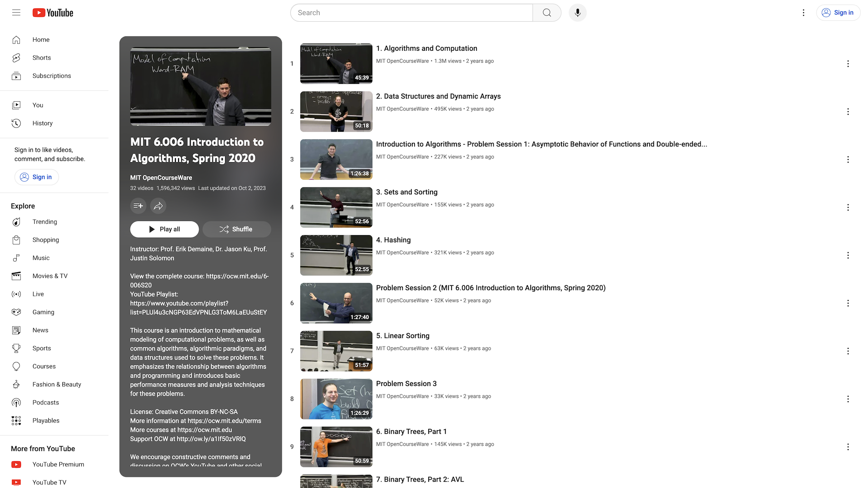Open options for Data Structures and Dynamic Arrays
The image size is (868, 488).
(x=848, y=112)
